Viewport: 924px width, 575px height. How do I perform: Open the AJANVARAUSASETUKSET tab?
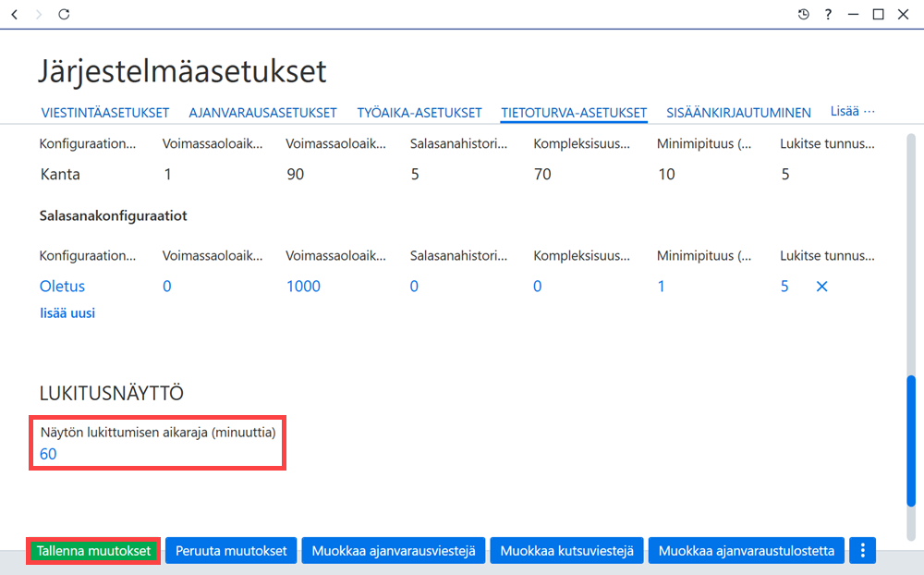click(x=262, y=113)
